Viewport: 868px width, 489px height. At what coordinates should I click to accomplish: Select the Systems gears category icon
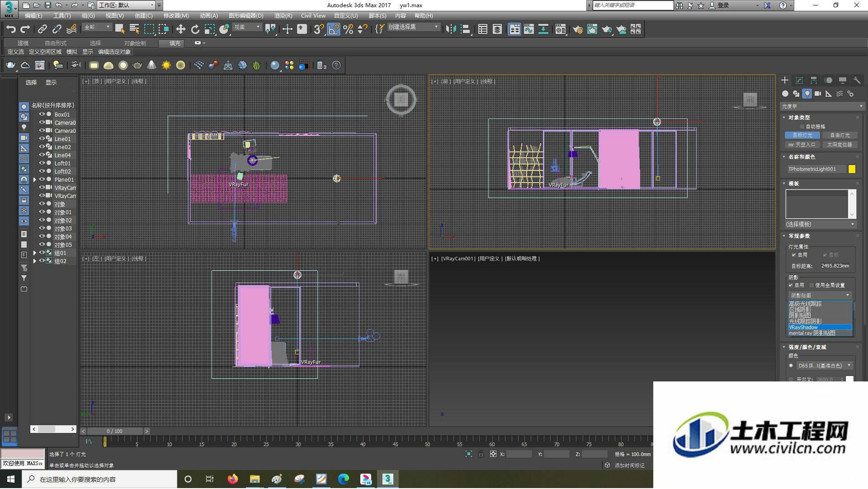point(850,94)
